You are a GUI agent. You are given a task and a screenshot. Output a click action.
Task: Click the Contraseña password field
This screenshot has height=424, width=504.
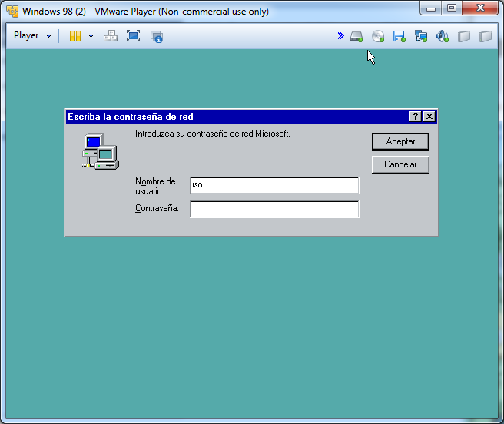coord(274,209)
